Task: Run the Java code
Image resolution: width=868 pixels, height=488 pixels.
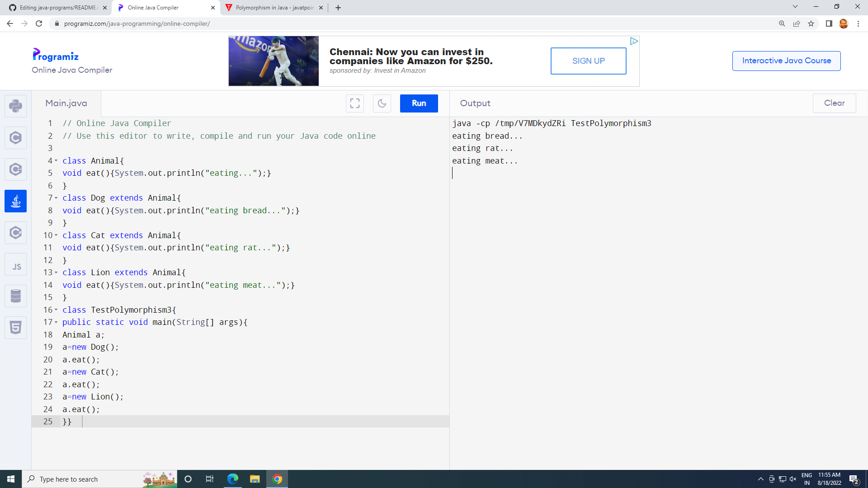Action: click(419, 103)
